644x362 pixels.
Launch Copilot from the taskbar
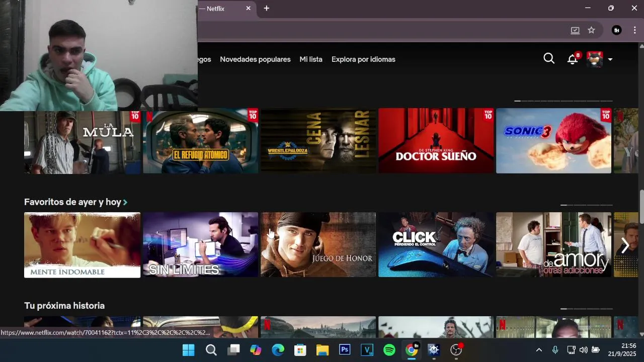tap(256, 350)
